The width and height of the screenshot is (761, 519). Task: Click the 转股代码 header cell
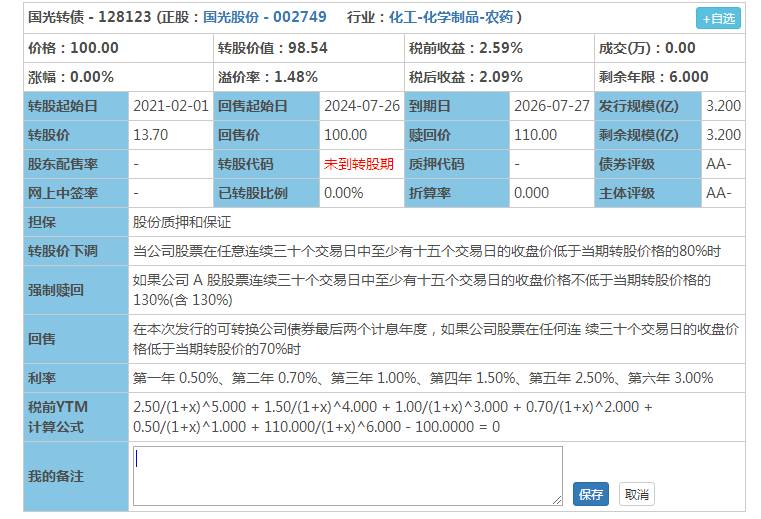click(x=266, y=164)
